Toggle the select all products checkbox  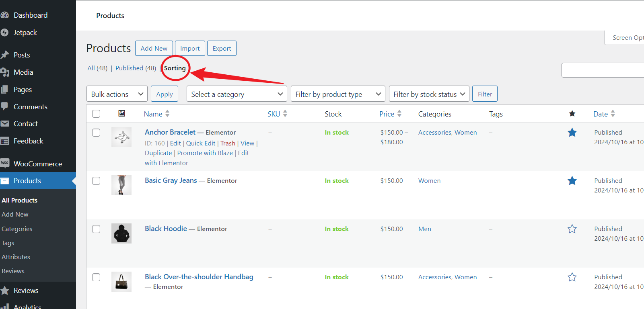[96, 114]
